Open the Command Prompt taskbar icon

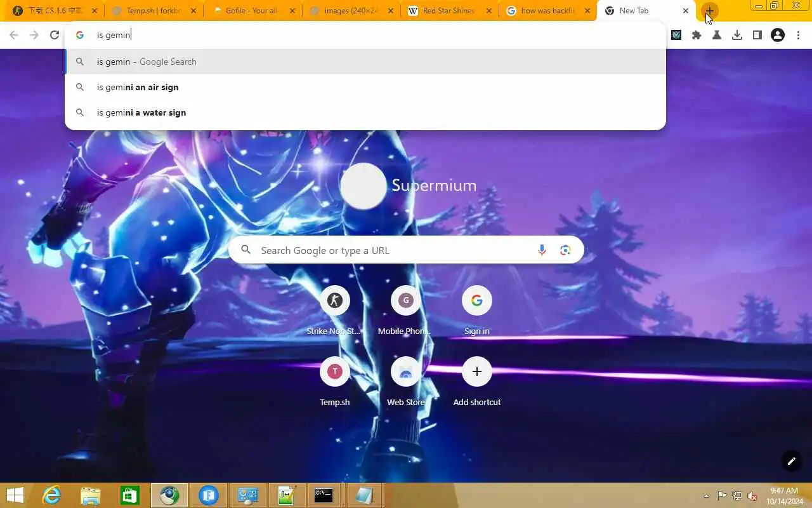tap(324, 495)
